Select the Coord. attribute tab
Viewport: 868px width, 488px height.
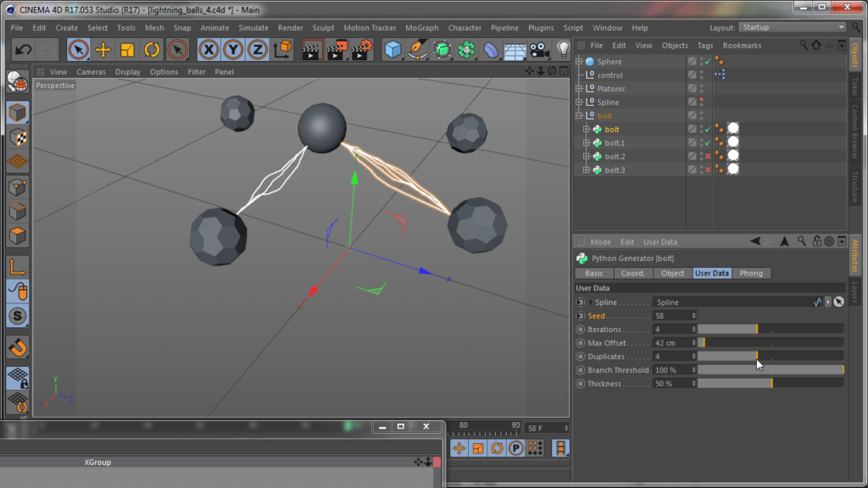[632, 274]
